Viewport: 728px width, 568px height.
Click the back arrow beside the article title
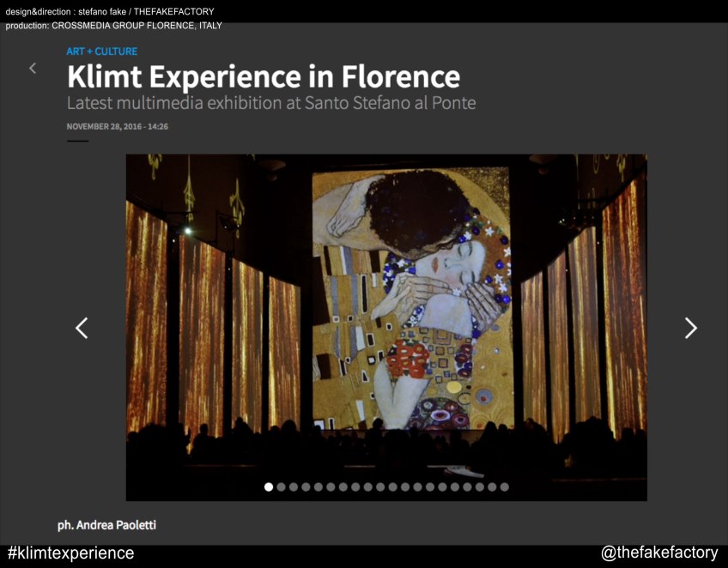click(x=33, y=69)
